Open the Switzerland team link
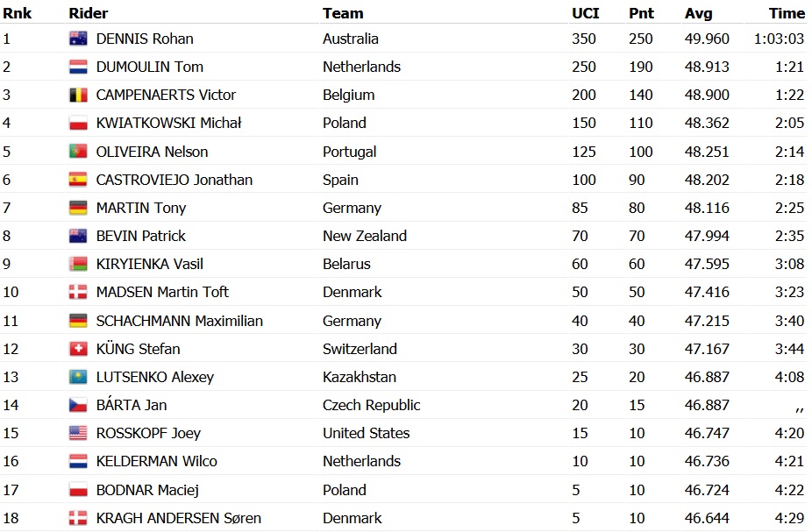The image size is (812, 532). (x=360, y=349)
